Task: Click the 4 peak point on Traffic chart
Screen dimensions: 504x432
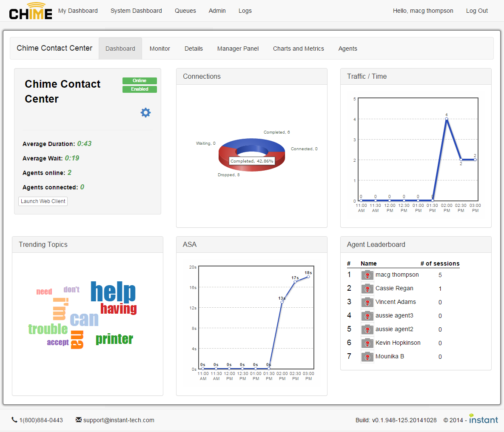Action: [447, 119]
